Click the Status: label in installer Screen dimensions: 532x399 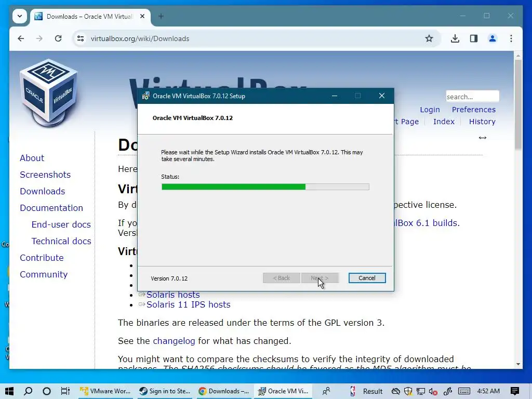point(170,177)
